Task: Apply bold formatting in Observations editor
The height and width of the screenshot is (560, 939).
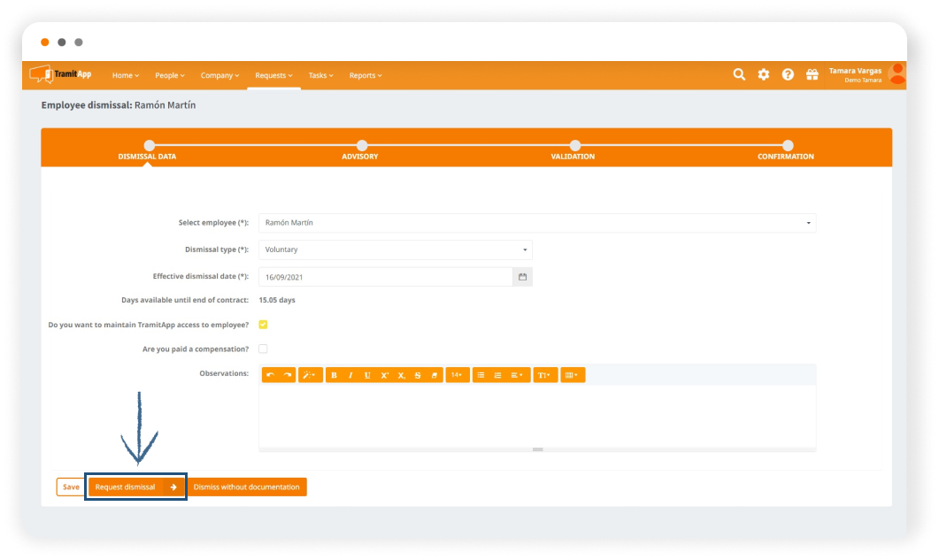Action: 334,375
